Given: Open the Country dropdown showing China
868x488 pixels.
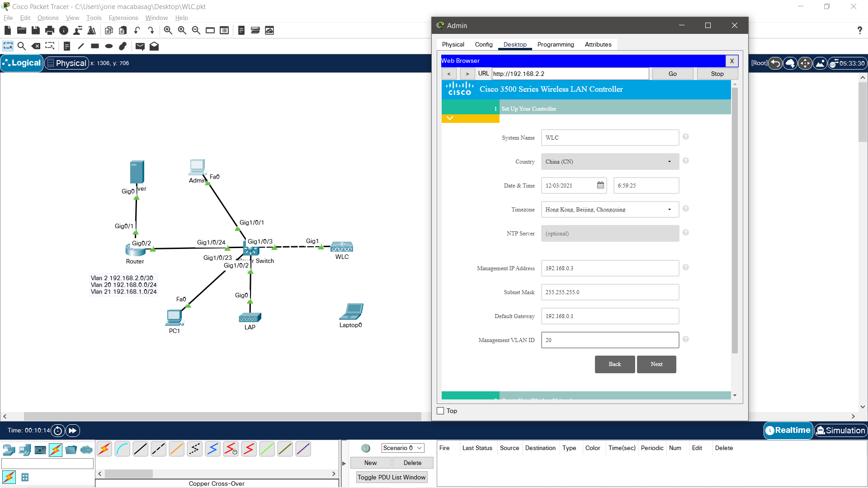Looking at the screenshot, I should [x=609, y=162].
